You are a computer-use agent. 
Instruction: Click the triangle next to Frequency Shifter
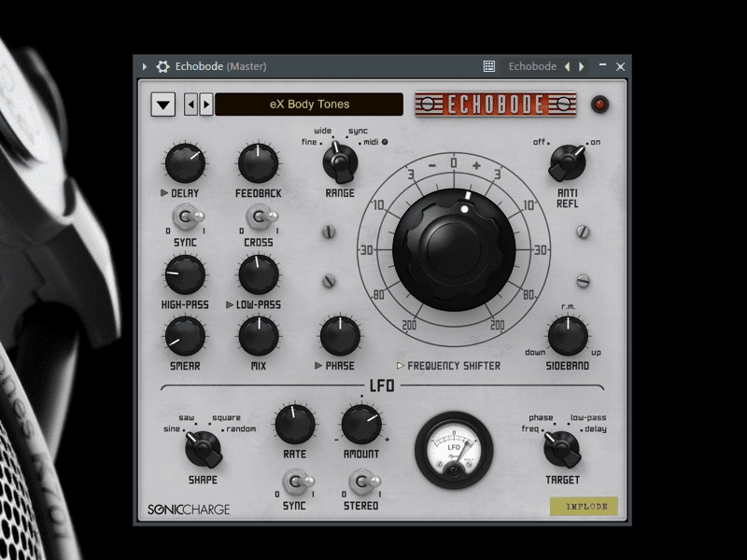[x=401, y=366]
